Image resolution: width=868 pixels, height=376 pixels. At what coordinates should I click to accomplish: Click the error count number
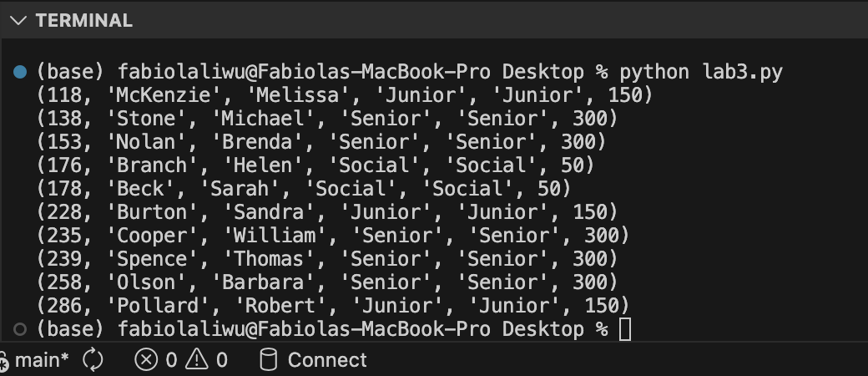click(x=171, y=360)
